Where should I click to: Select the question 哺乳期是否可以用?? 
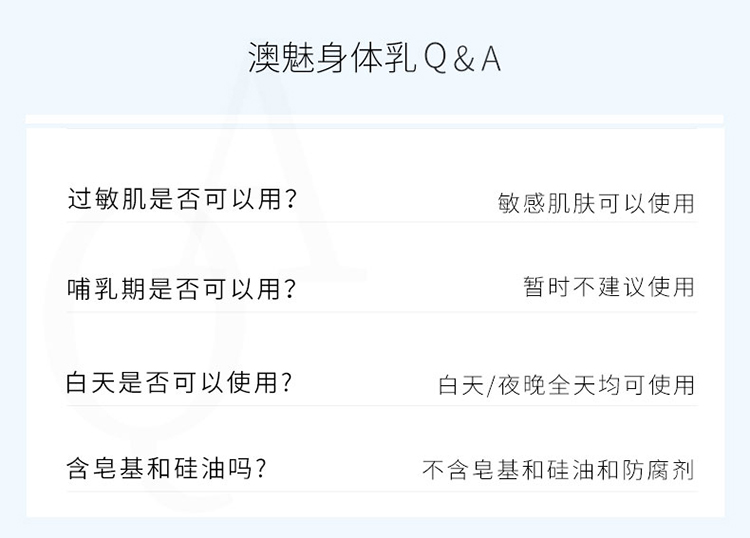(x=182, y=289)
